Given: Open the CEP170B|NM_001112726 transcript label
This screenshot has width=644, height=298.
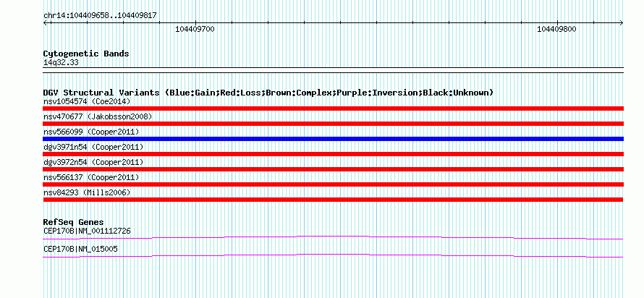Looking at the screenshot, I should click(x=87, y=231).
